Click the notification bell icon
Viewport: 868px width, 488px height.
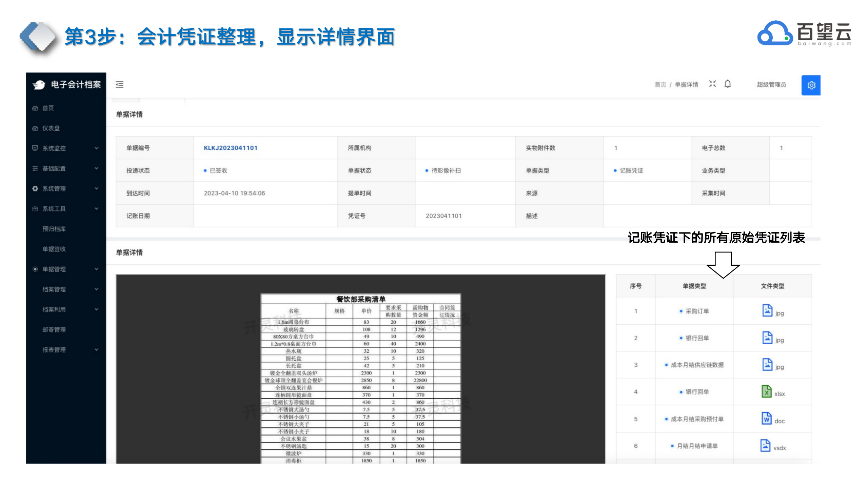pos(728,84)
